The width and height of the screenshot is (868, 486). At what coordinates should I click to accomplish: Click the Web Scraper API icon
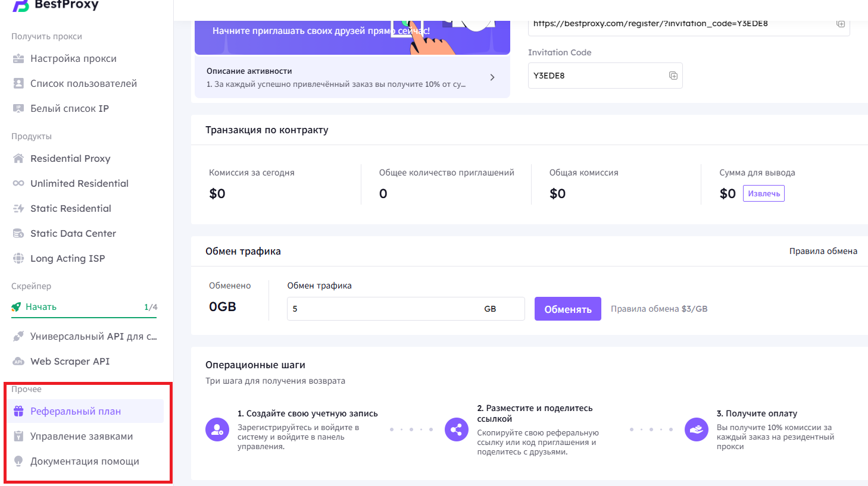tap(18, 361)
